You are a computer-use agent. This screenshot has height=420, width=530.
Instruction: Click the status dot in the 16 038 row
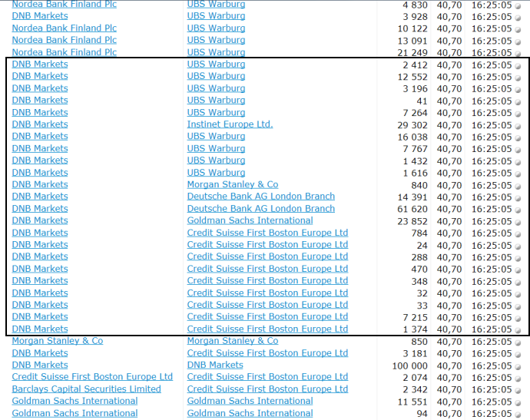[518, 138]
